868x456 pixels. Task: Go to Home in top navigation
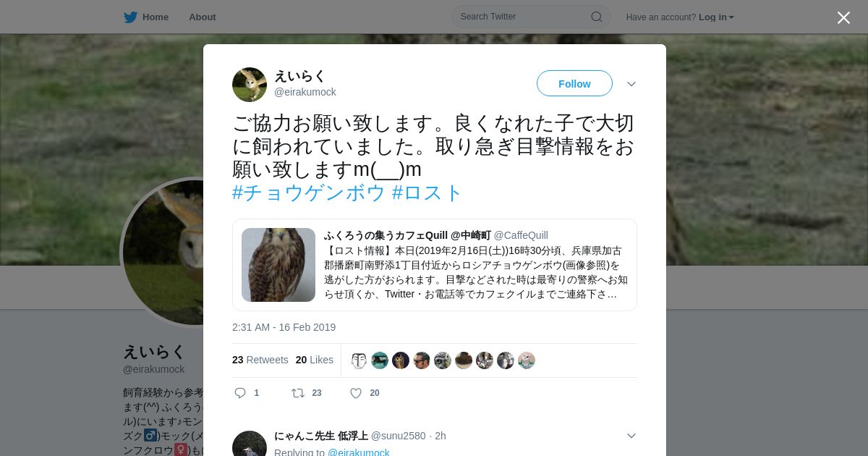[x=156, y=17]
